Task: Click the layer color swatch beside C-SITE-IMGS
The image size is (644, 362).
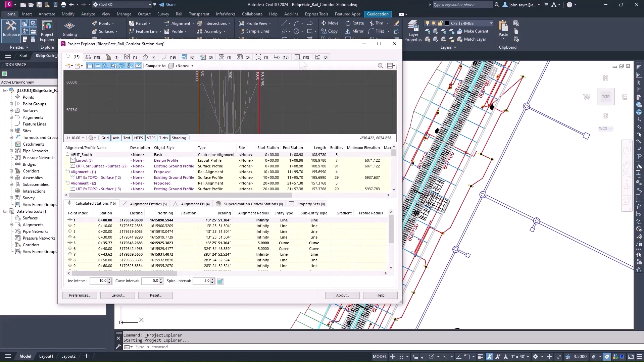Action: pos(447,23)
